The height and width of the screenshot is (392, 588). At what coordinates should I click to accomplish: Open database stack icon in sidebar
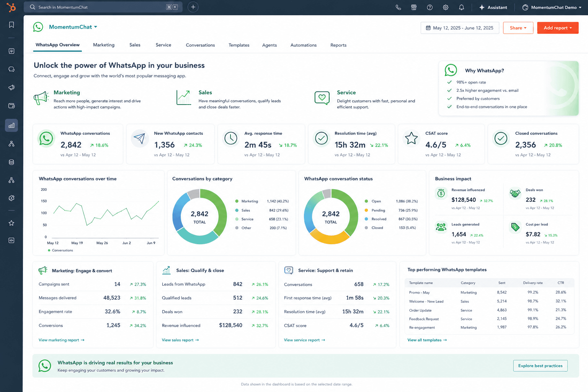pos(11,162)
